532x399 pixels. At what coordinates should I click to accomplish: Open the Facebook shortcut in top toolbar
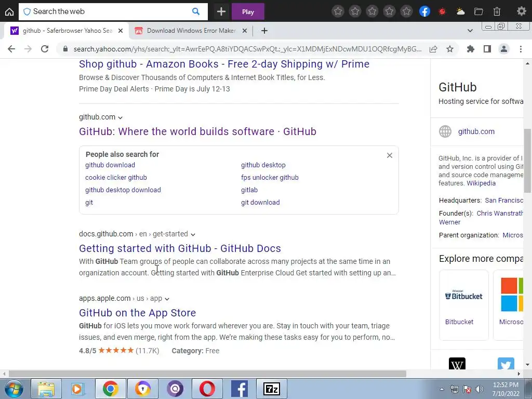click(424, 11)
